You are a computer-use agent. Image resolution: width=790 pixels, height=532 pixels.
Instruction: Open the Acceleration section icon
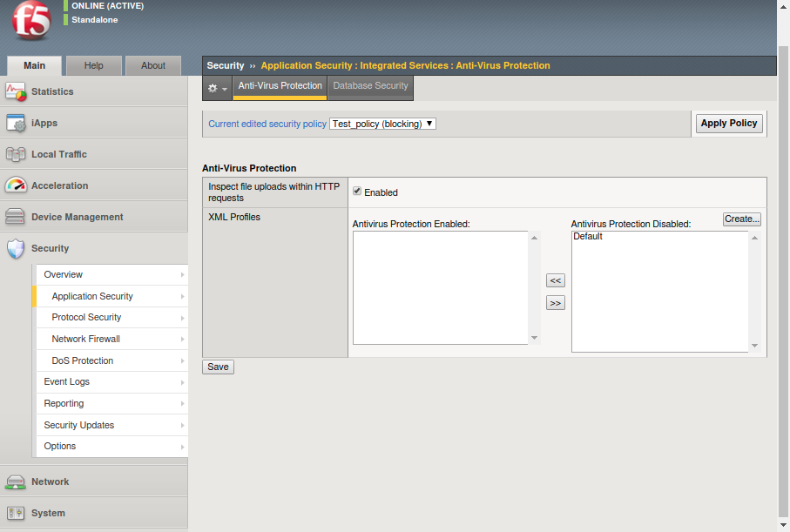(x=16, y=185)
